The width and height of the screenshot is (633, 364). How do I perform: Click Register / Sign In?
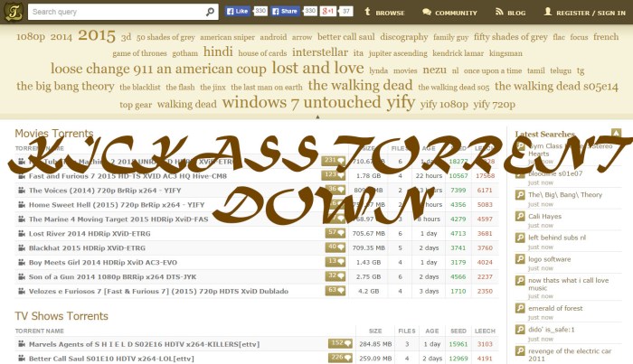584,13
